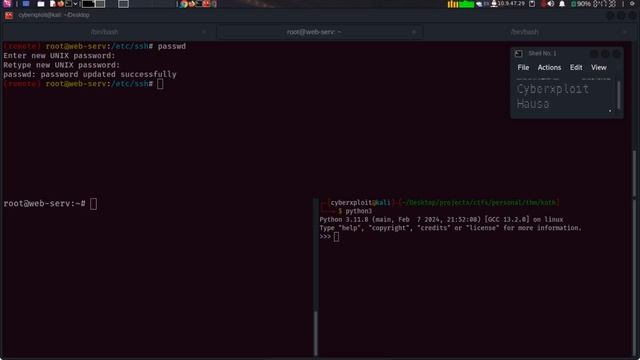This screenshot has height=360, width=640.
Task: Switch to the first /bin/bash tab
Action: point(104,32)
